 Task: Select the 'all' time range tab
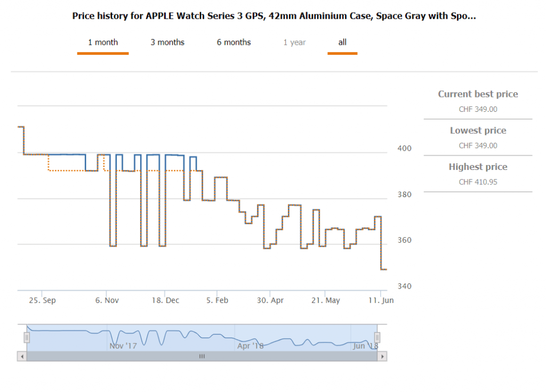342,43
